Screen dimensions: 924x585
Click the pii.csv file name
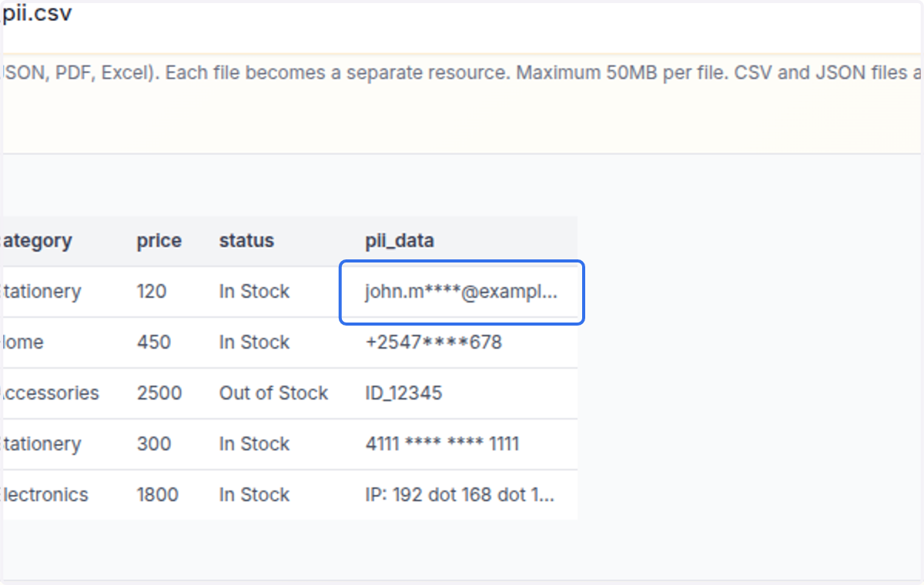[37, 14]
